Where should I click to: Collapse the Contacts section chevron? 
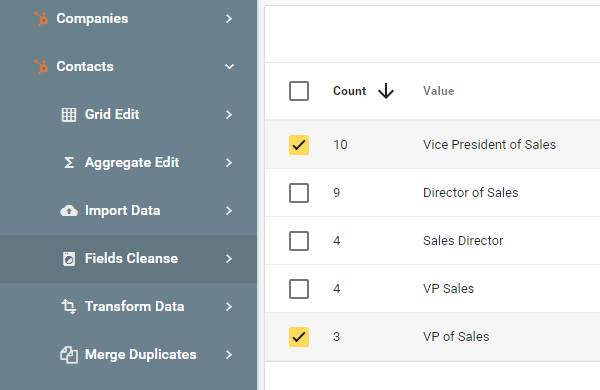pos(229,67)
